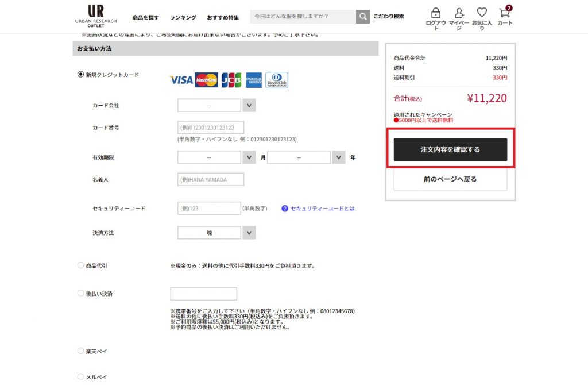588x385 pixels.
Task: Click the 前のページへ戻る button
Action: (450, 179)
